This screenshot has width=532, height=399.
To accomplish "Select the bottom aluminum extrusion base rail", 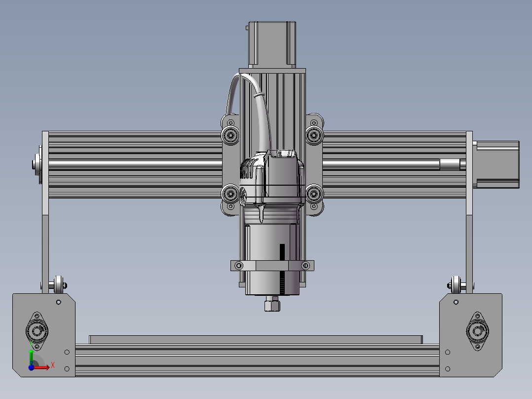I will (x=257, y=360).
